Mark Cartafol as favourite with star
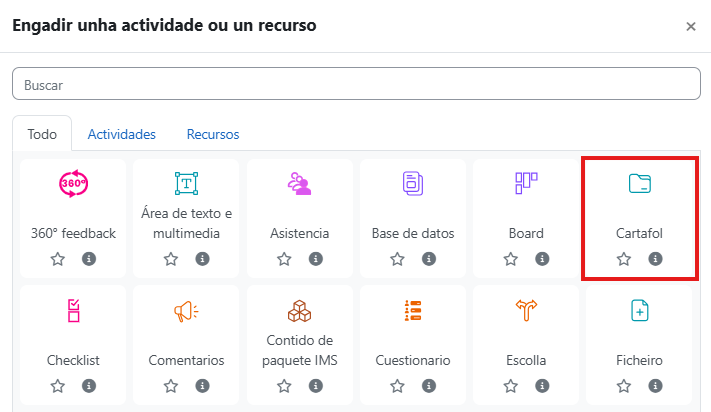The height and width of the screenshot is (412, 711). click(624, 259)
